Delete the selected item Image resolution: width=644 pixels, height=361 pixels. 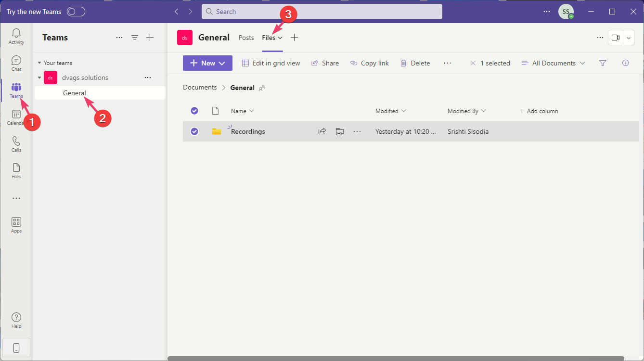(415, 63)
